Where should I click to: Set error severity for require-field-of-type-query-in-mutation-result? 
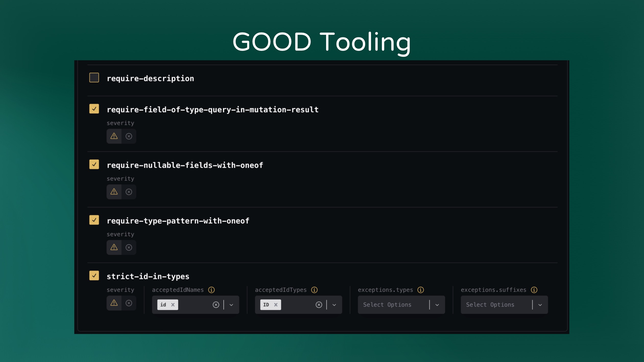click(129, 136)
